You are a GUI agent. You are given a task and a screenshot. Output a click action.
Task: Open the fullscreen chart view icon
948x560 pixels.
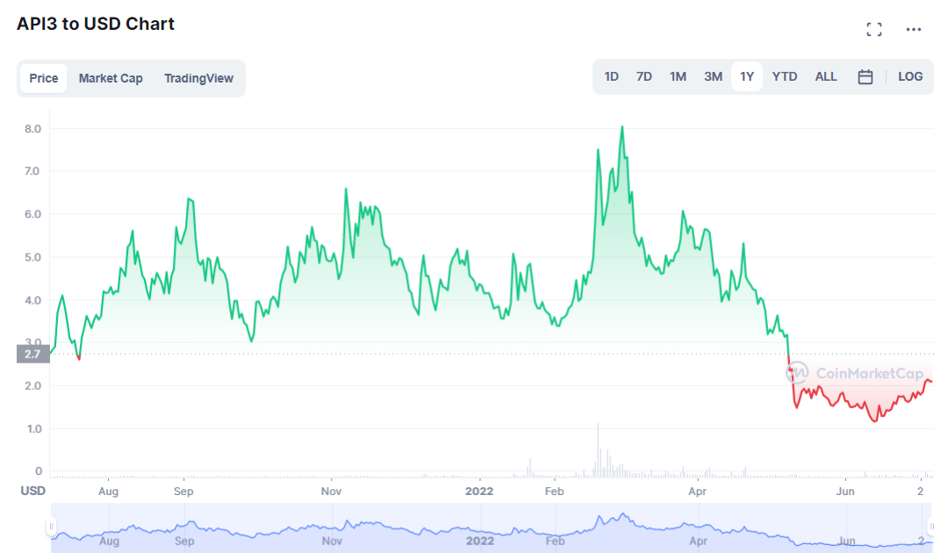pos(873,30)
